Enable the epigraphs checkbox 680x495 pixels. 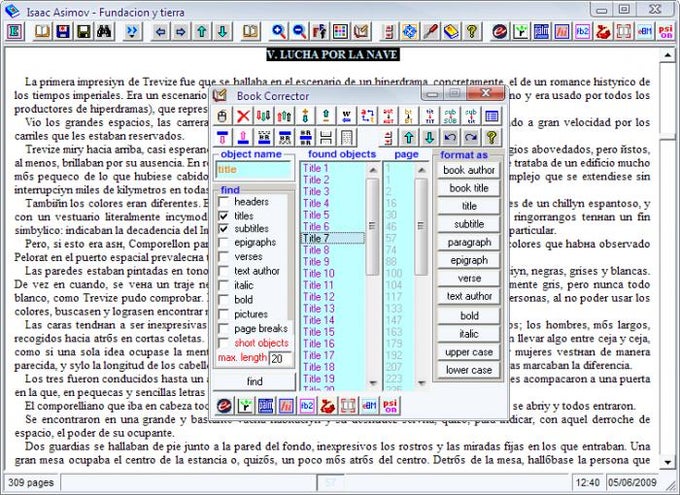pyautogui.click(x=224, y=243)
